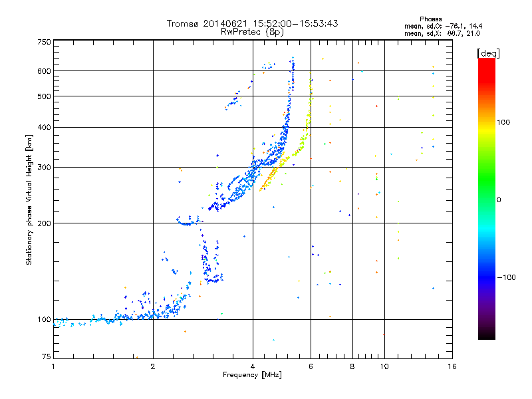Click the '6' frequency axis label
Image resolution: width=532 pixels, height=399 pixels.
pyautogui.click(x=311, y=366)
